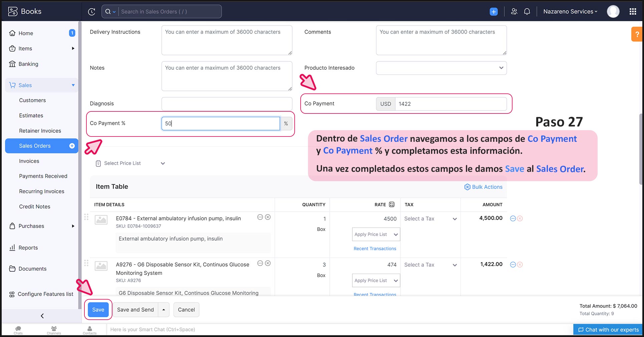Click the Co Payment % input field
Image resolution: width=644 pixels, height=337 pixels.
221,123
